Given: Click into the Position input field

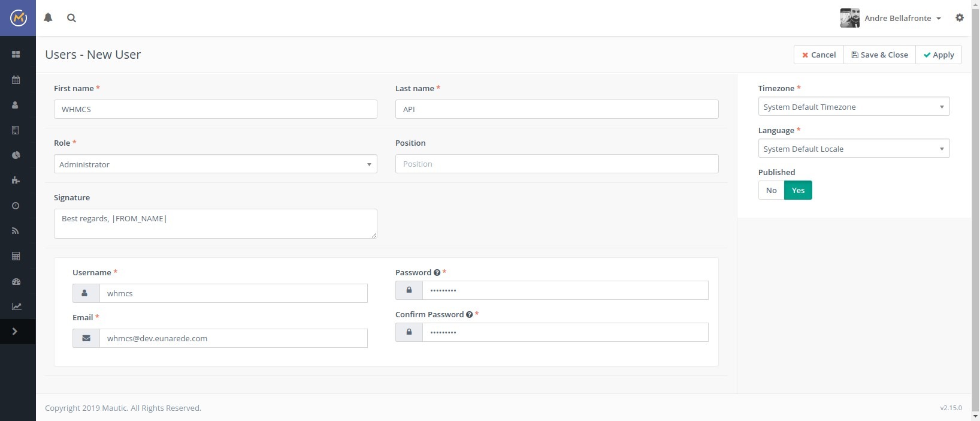Looking at the screenshot, I should point(556,164).
